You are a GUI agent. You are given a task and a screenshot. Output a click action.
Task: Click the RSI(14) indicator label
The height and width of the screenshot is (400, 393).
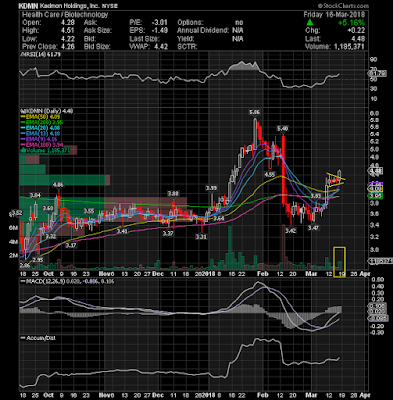coord(41,54)
